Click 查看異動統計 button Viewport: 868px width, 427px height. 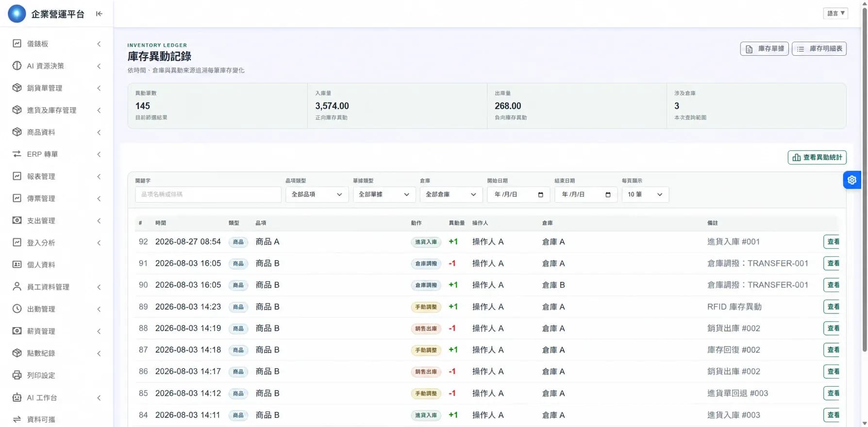(817, 157)
